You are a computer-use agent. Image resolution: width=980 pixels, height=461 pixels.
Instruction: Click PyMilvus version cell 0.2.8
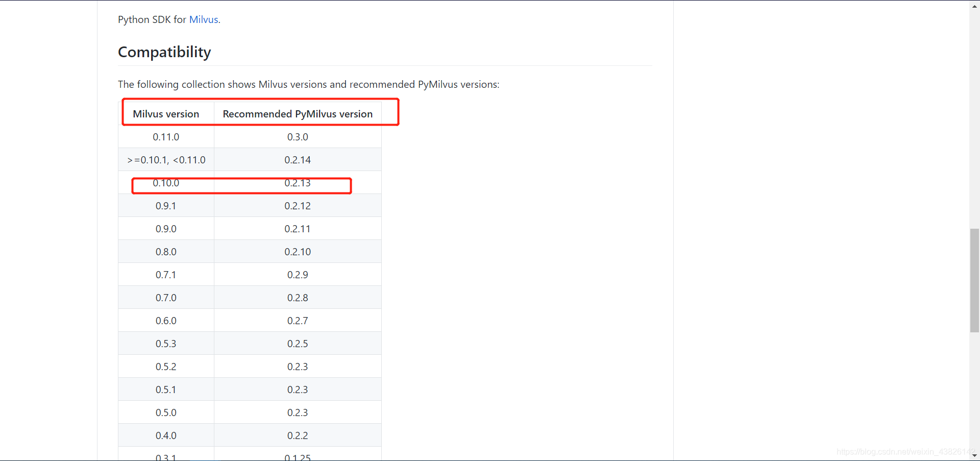[298, 298]
